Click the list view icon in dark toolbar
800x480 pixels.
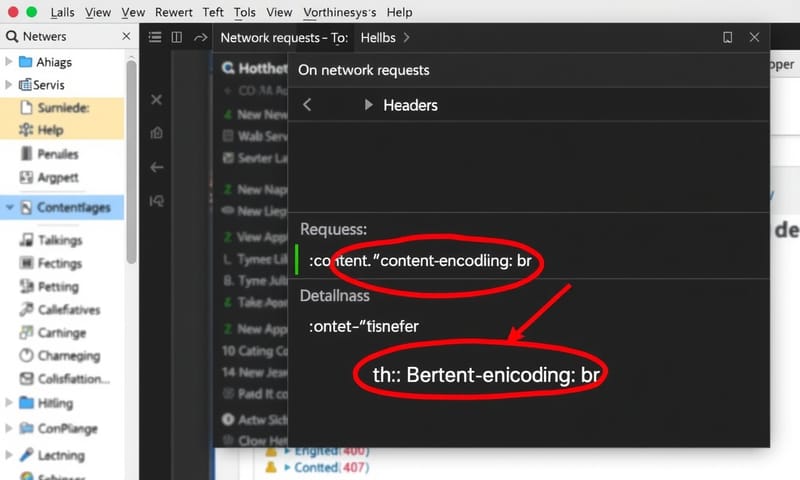(x=154, y=37)
